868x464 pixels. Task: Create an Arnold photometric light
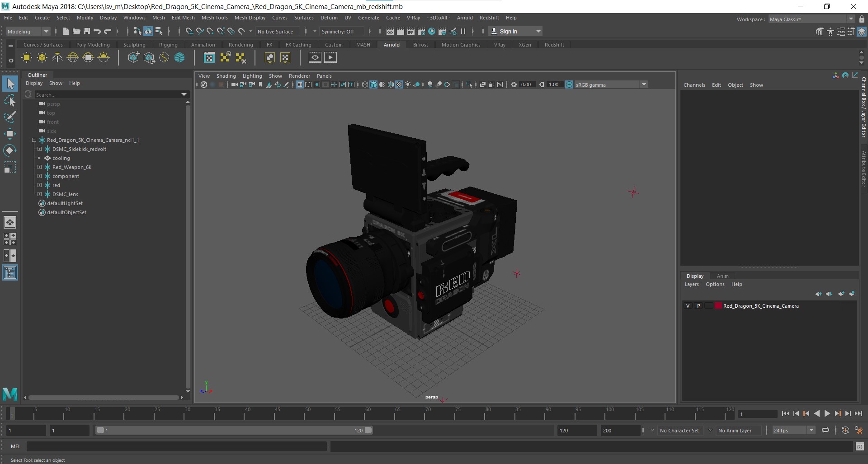[57, 57]
